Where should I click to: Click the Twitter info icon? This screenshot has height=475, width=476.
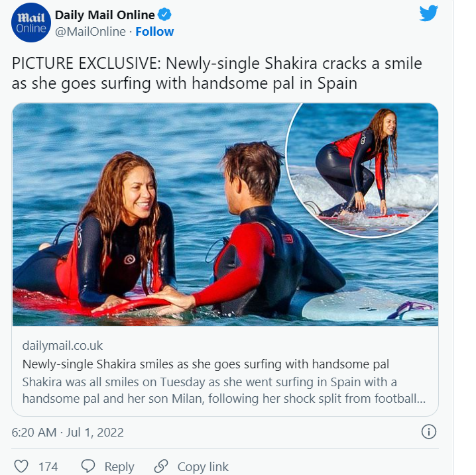(x=429, y=432)
